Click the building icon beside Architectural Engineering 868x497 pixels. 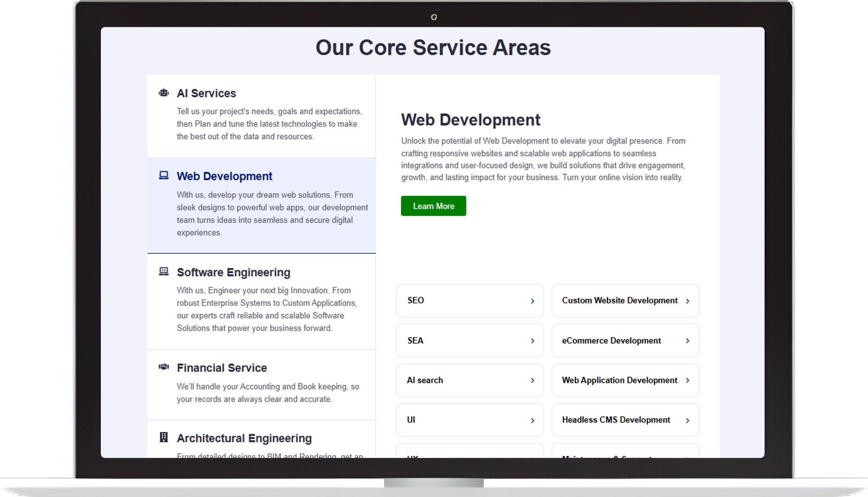(164, 437)
